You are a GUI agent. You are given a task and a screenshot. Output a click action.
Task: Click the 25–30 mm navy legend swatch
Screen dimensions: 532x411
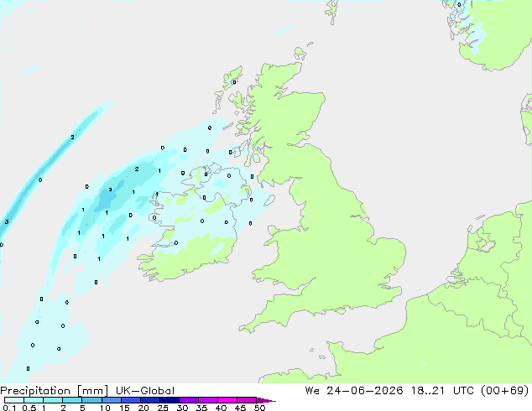170,400
